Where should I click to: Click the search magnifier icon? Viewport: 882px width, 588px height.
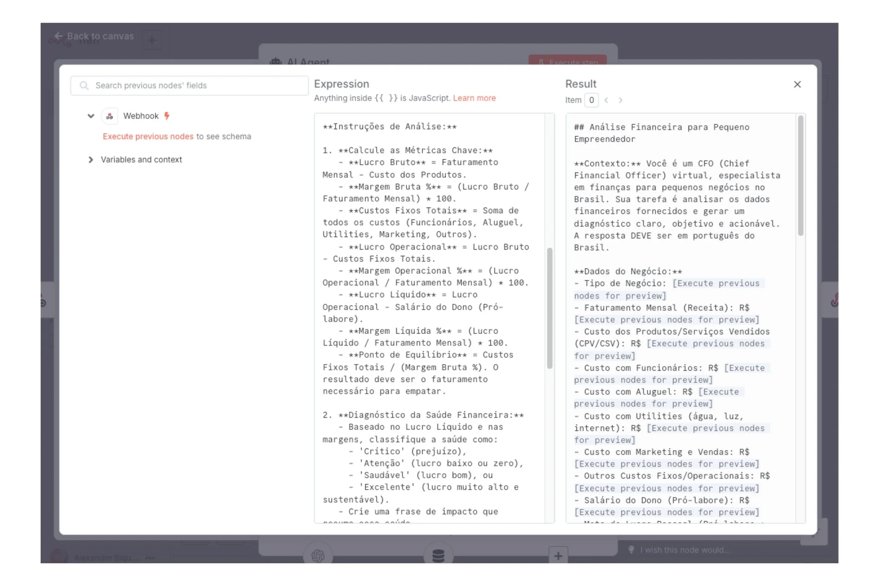tap(84, 85)
